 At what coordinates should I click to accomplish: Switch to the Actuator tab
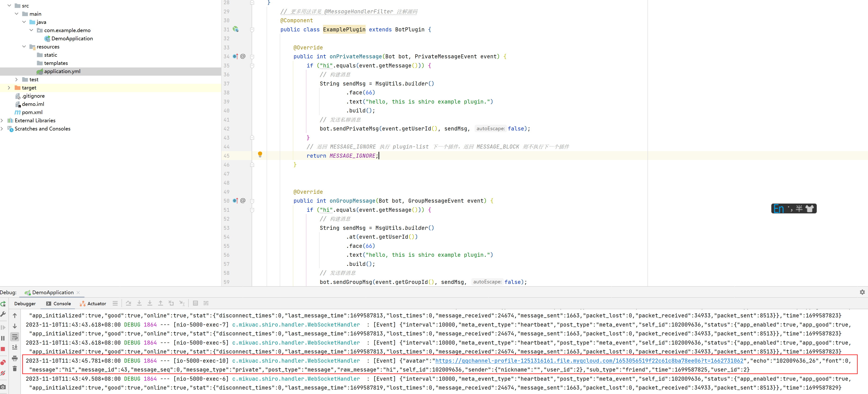point(96,303)
